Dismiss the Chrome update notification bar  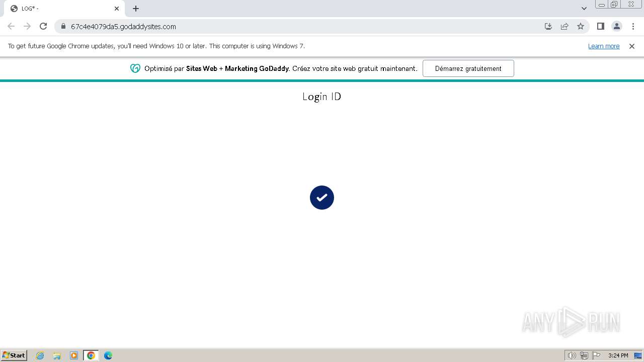(x=632, y=46)
